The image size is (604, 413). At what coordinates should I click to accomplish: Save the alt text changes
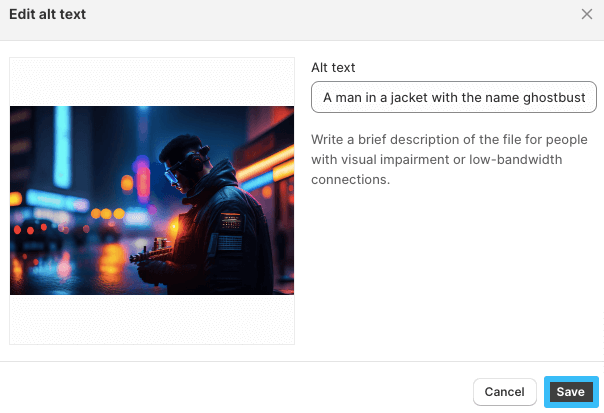tap(570, 392)
